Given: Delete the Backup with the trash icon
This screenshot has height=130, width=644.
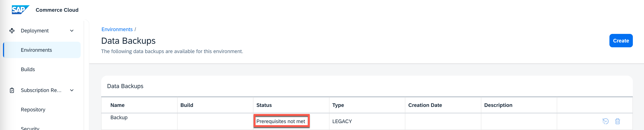Looking at the screenshot, I should click(x=617, y=121).
